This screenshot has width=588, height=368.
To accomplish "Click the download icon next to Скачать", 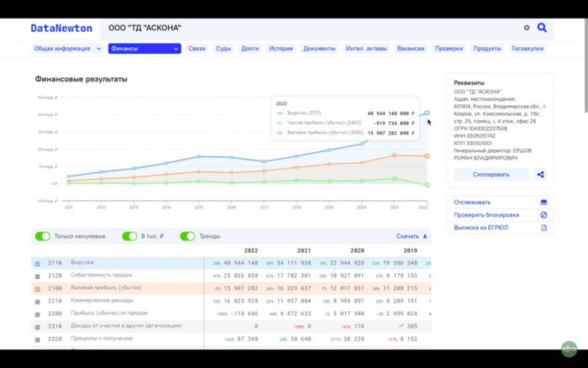I will [425, 237].
